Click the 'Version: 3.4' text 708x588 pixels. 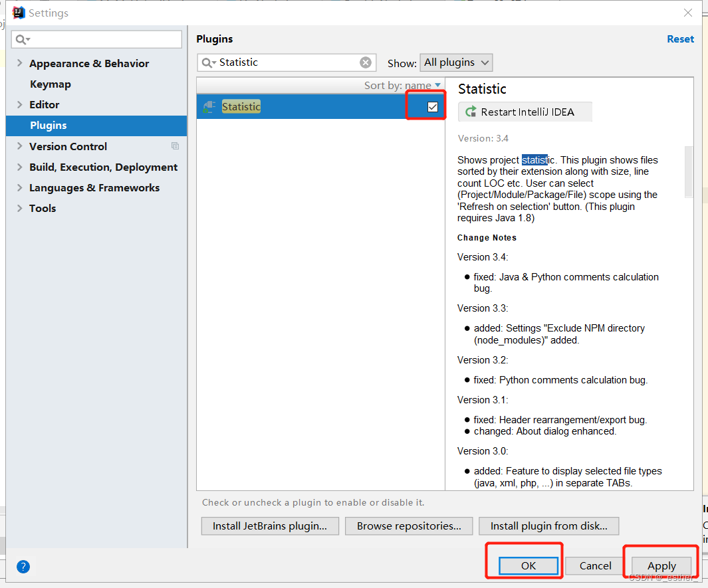[483, 139]
